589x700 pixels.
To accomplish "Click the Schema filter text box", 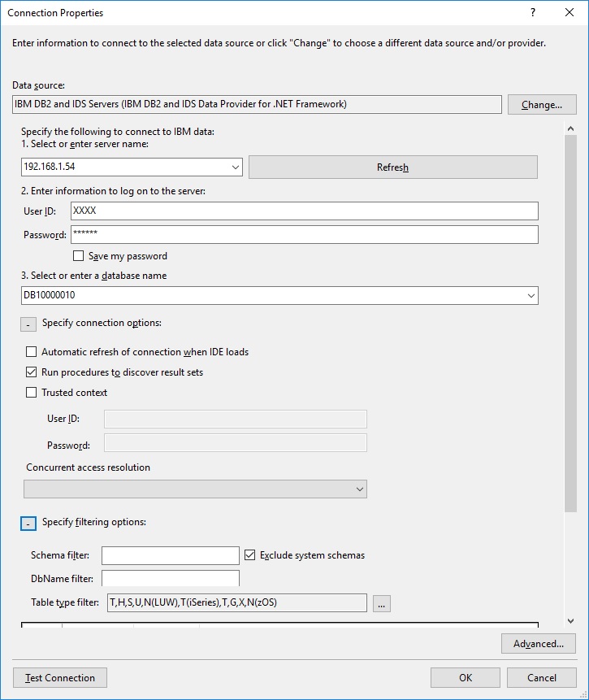I will point(171,556).
